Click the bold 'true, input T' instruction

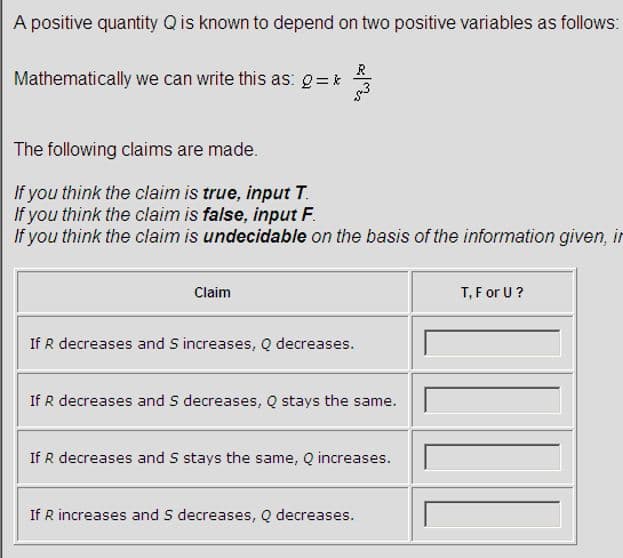click(255, 193)
